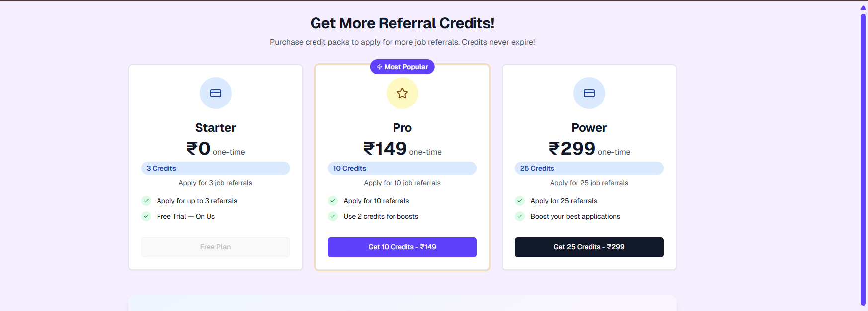
Task: Click the '10 Credits' pill label
Action: 350,168
